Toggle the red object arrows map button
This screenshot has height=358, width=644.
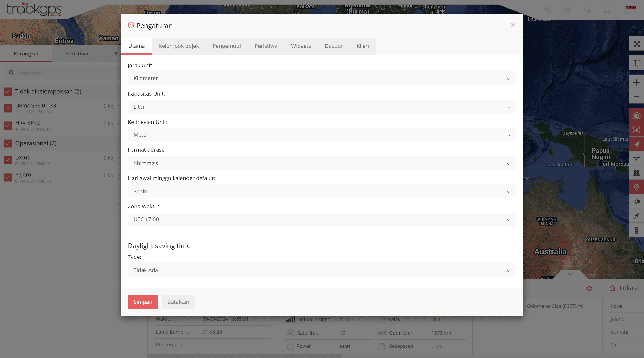[x=636, y=144]
